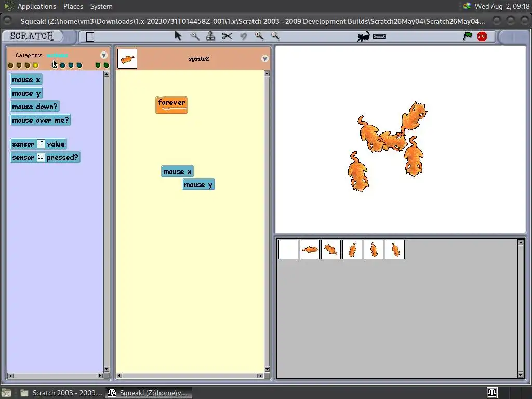This screenshot has width=532, height=399.
Task: Click the black cat new sprite icon
Action: pyautogui.click(x=363, y=36)
